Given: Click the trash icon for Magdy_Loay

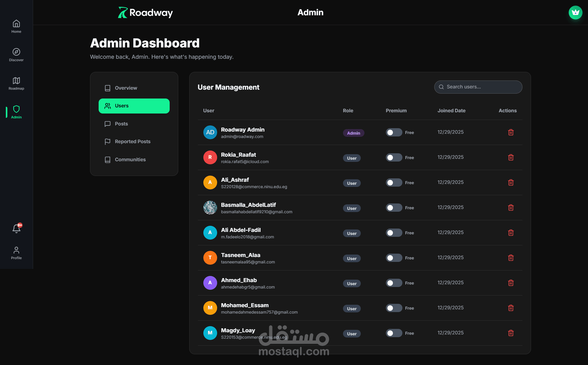Looking at the screenshot, I should [x=511, y=333].
